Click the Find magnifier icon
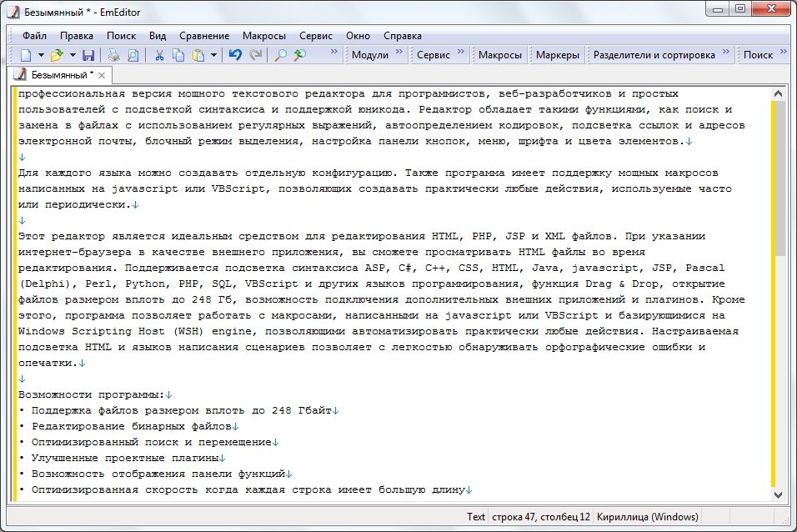Viewport: 797px width, 532px height. click(x=281, y=55)
